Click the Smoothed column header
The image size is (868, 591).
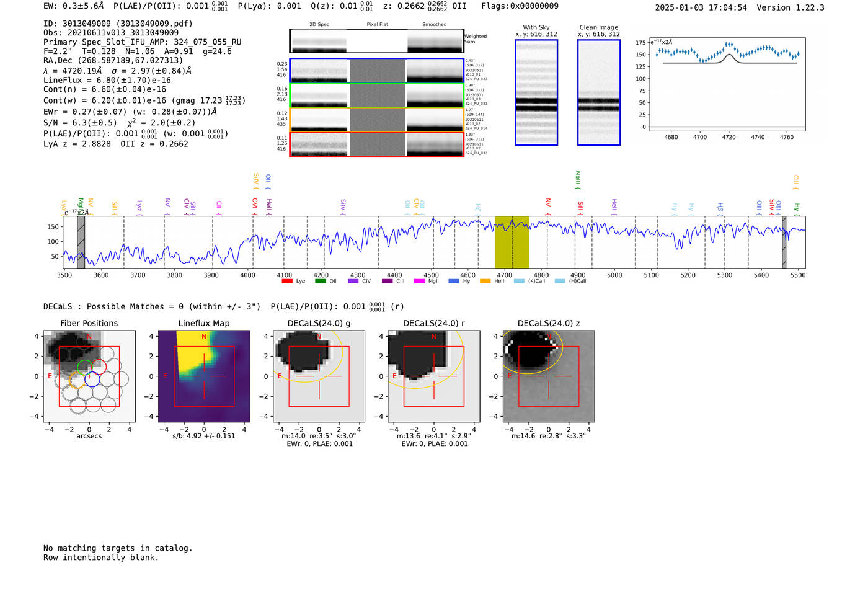pos(435,25)
